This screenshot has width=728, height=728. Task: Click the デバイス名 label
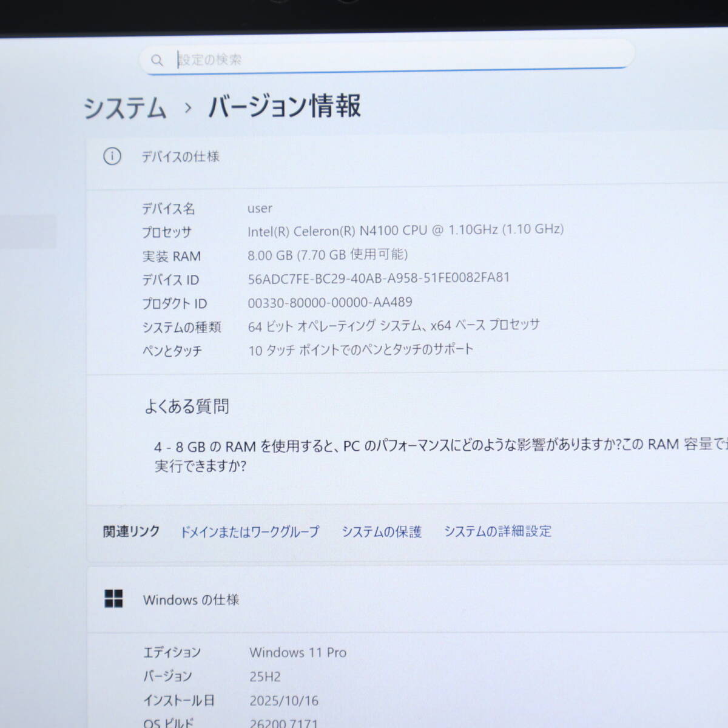pos(168,209)
